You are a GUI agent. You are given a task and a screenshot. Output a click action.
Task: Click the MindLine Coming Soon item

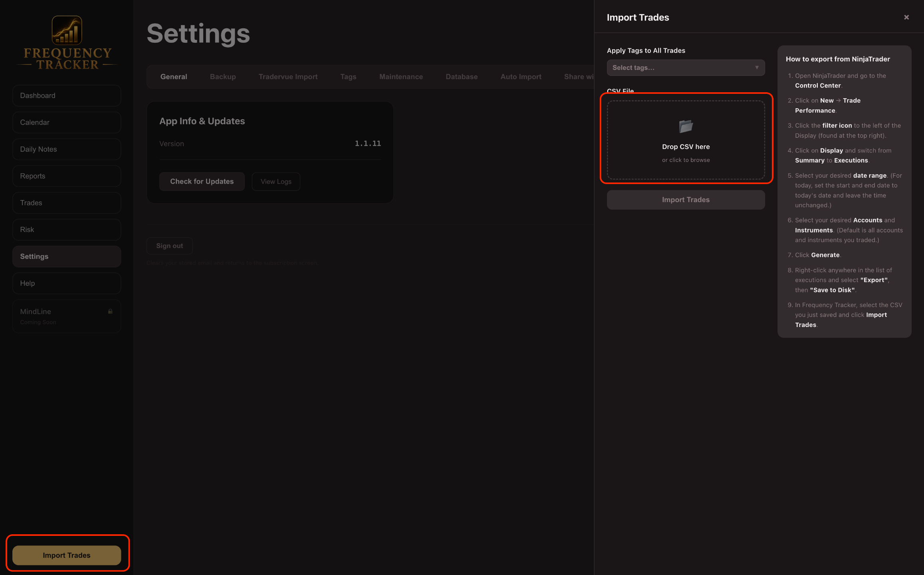[x=67, y=316]
